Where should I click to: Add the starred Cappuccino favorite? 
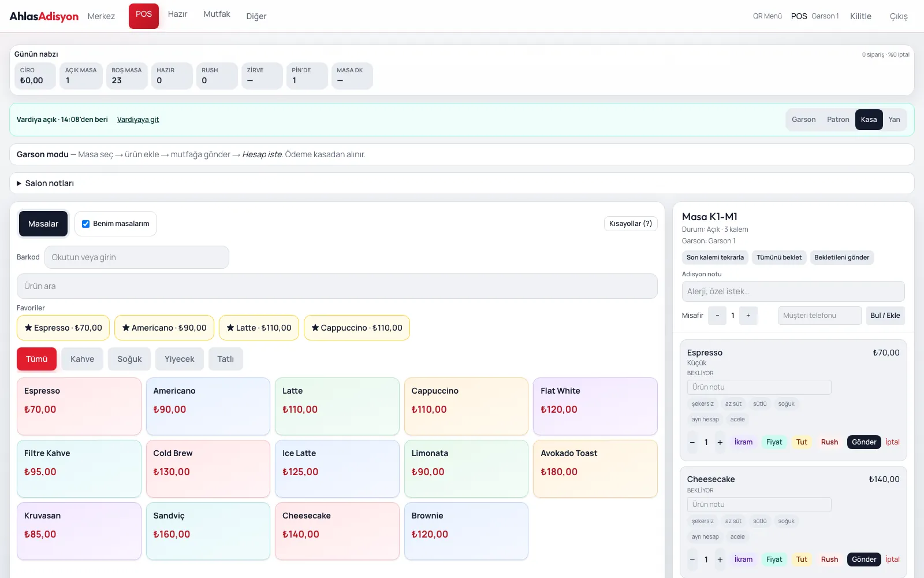point(357,328)
